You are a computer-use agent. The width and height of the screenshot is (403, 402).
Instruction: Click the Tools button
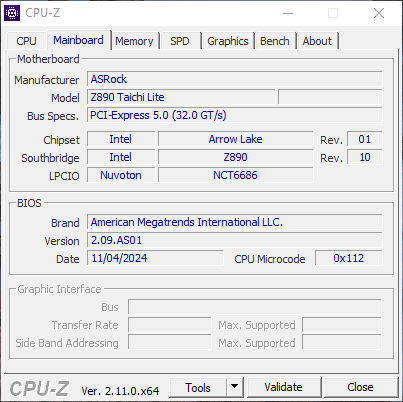point(198,387)
